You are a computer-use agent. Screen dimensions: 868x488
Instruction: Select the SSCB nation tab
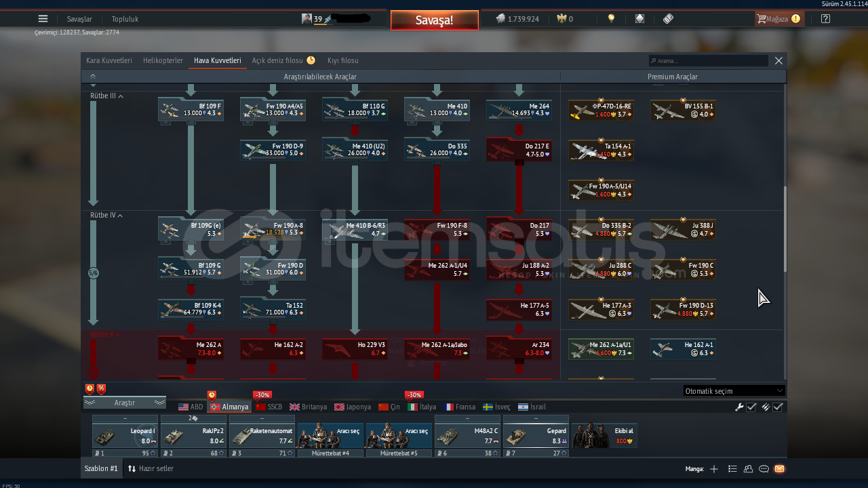[269, 407]
